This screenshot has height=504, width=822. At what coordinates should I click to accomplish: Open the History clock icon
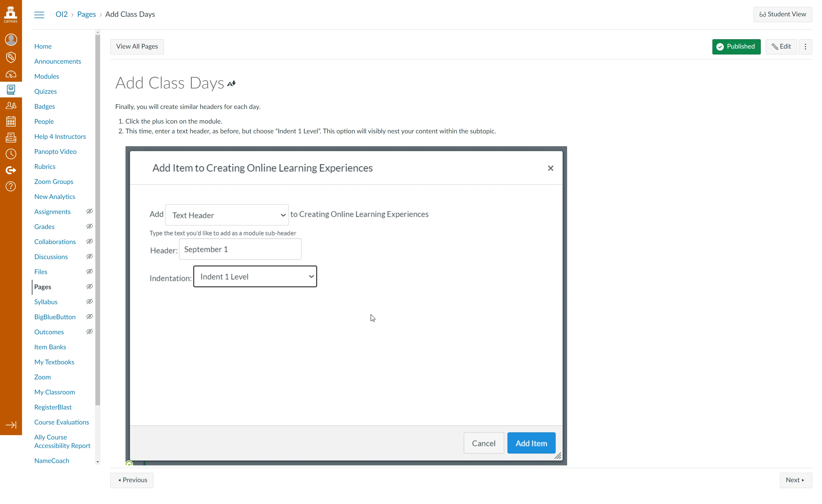11,154
